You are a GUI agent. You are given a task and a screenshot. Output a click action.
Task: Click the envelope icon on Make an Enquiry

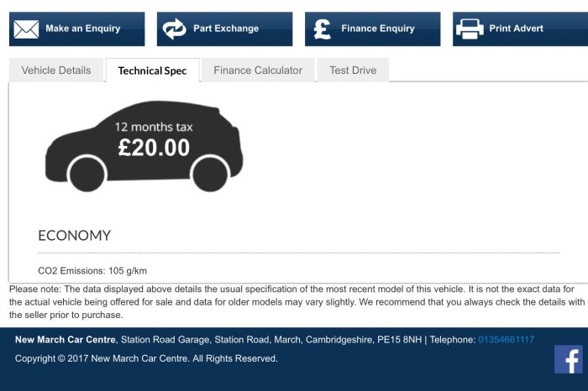[26, 29]
